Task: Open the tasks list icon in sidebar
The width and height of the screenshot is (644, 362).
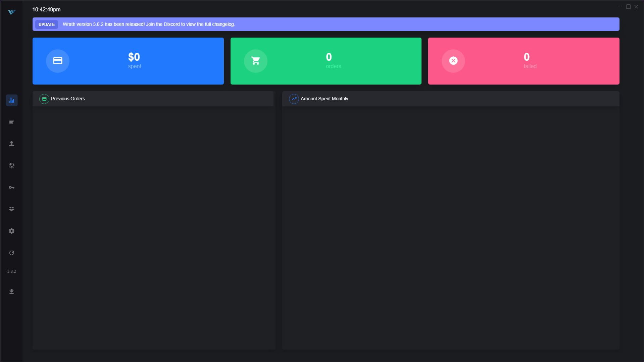Action: click(x=12, y=122)
